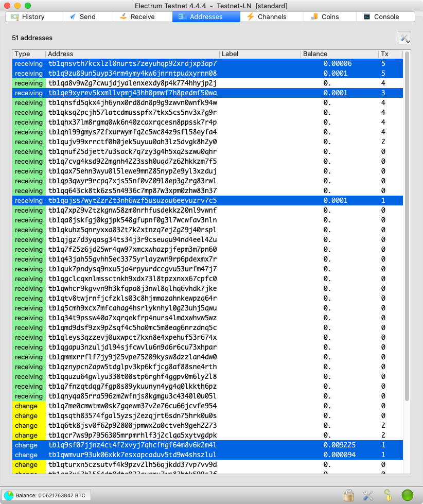Select address tb1qq643ck8tk6zs5n4936c7mp87w3xpm0zhw83n37
The image size is (423, 504).
[x=207, y=190]
